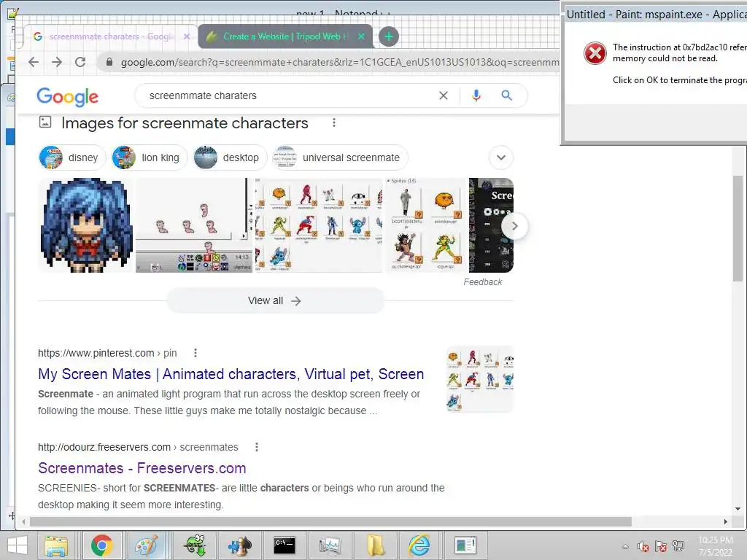Click the horizontal scroll right arrow
The image size is (747, 560).
(x=726, y=522)
